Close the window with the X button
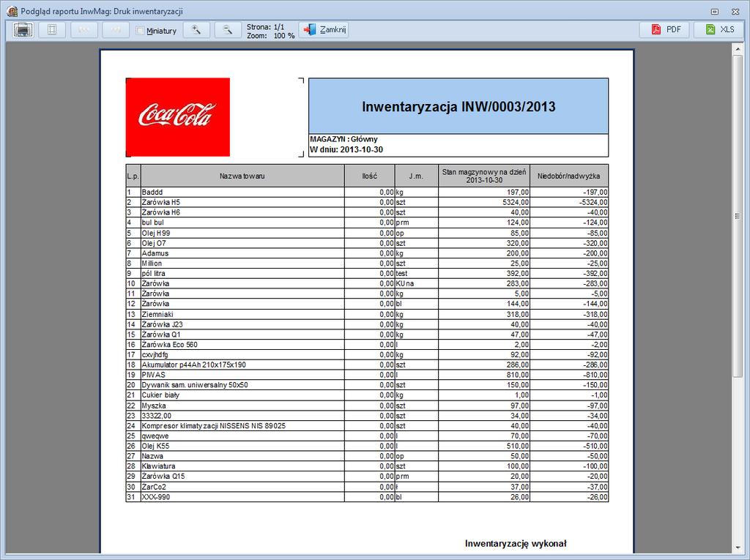The height and width of the screenshot is (560, 750). click(735, 12)
